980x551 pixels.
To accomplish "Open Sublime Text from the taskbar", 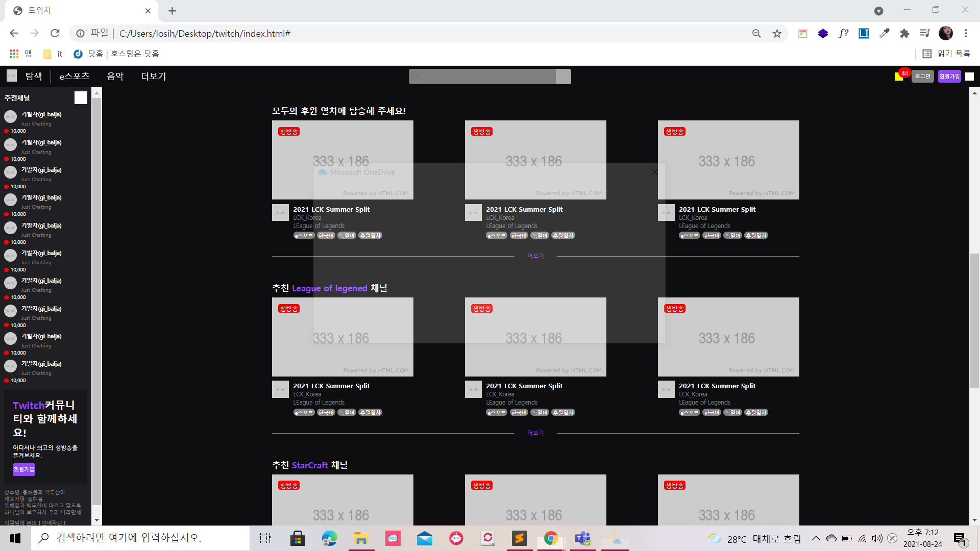I will 519,538.
